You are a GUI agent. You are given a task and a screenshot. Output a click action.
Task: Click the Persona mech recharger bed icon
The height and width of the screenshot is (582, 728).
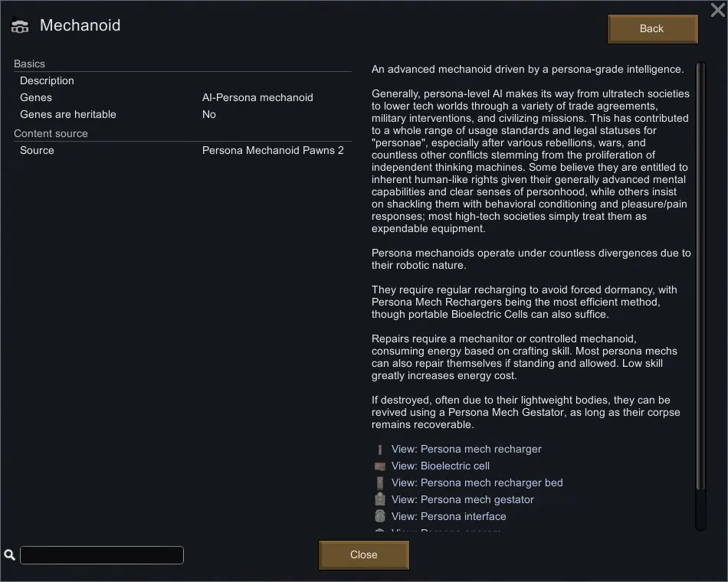[379, 483]
